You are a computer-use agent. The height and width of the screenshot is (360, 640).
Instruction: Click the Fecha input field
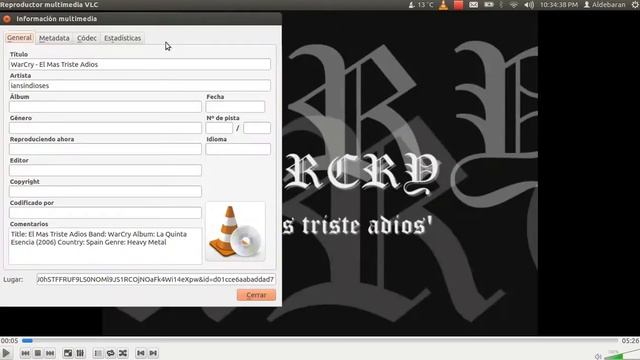pyautogui.click(x=235, y=107)
